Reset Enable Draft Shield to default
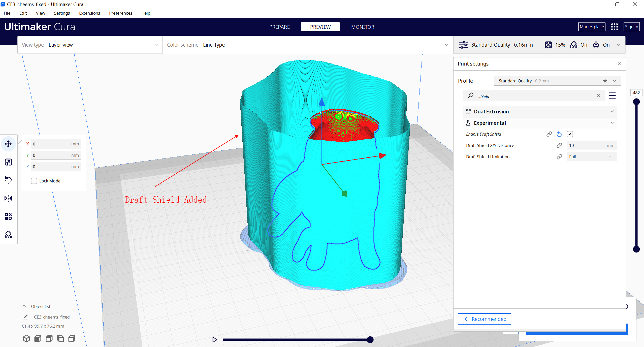 coord(559,134)
